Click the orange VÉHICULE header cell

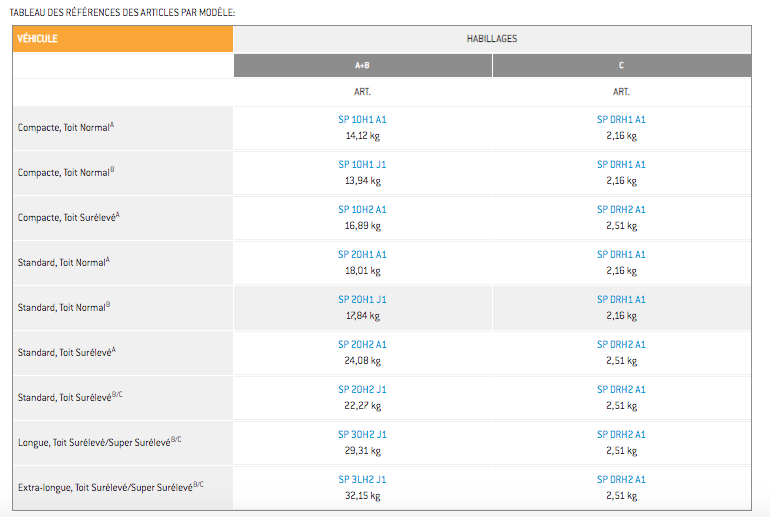pos(122,39)
